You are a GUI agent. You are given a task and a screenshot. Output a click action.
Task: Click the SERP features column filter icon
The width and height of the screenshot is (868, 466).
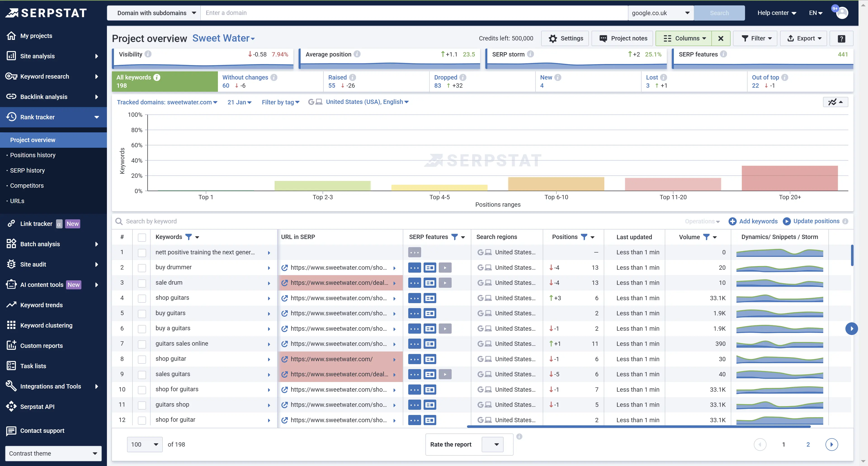[455, 237]
